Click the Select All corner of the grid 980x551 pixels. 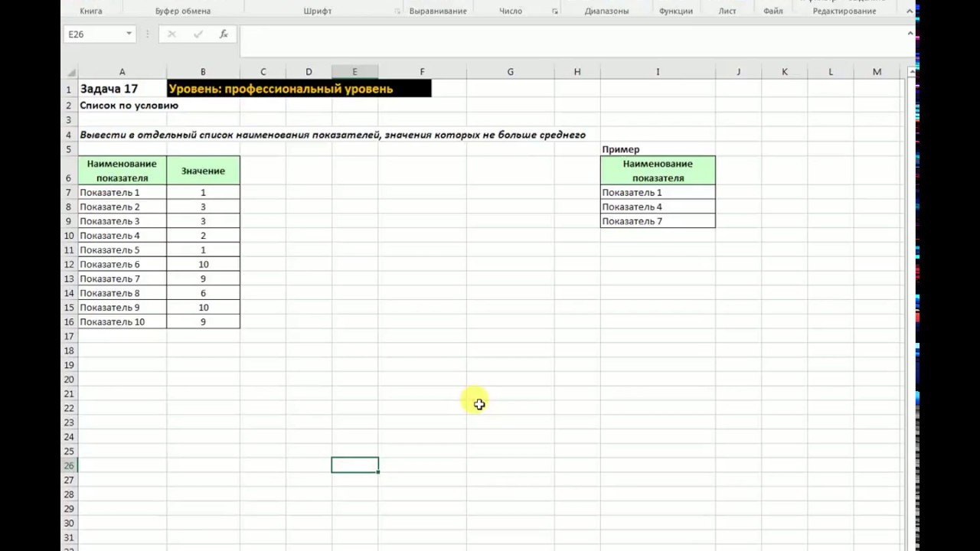[x=70, y=72]
